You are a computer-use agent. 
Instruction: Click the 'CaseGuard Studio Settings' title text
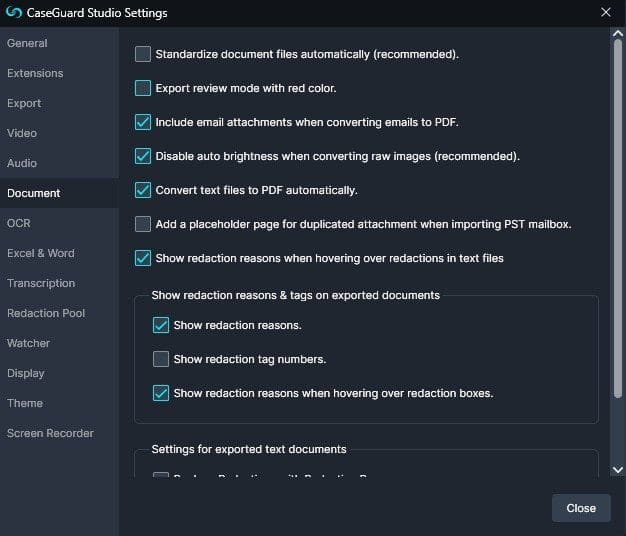(x=97, y=13)
